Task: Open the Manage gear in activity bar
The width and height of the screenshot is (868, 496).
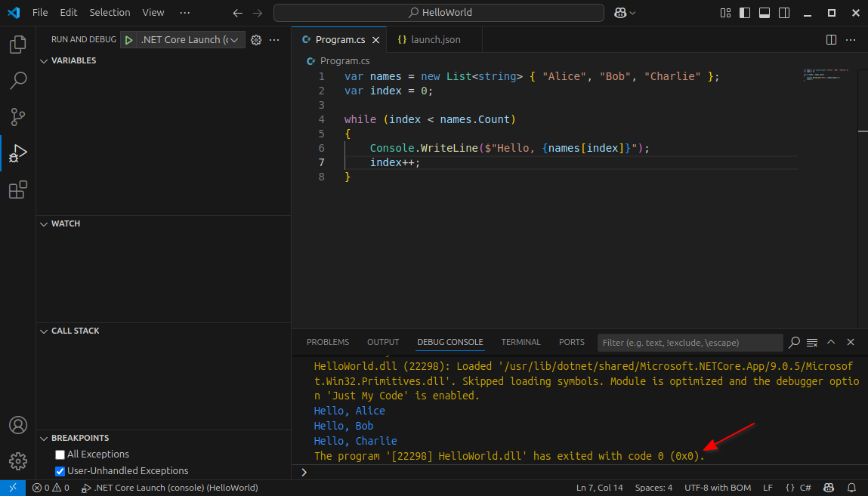Action: [17, 461]
